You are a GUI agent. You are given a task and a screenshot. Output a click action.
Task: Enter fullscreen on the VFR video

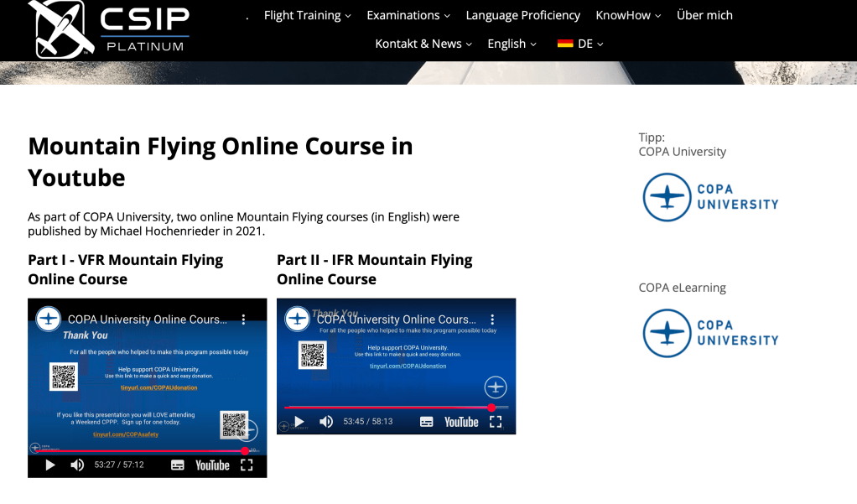247,465
